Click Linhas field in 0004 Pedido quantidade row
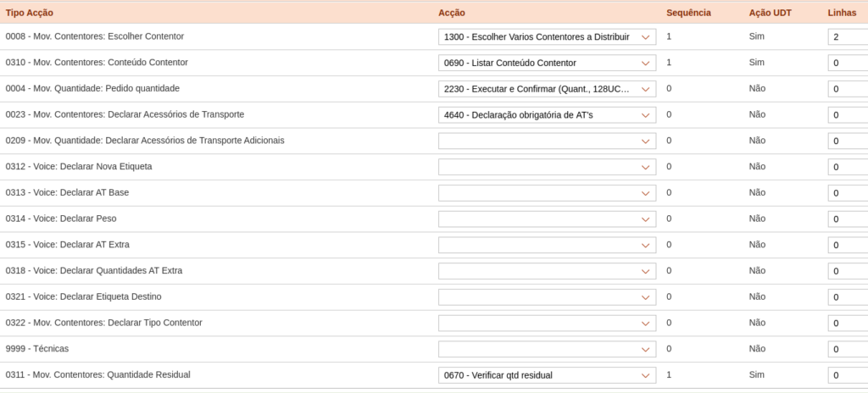868x393 pixels. [x=848, y=89]
